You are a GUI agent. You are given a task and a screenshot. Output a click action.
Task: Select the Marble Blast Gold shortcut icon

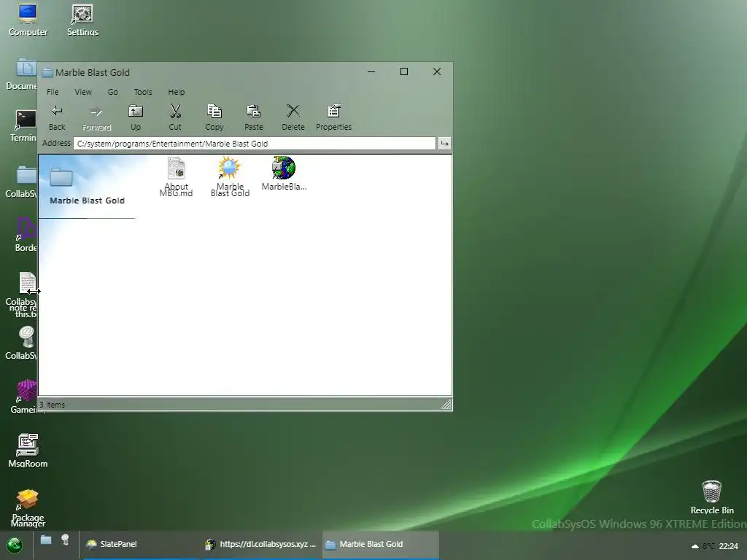(230, 176)
